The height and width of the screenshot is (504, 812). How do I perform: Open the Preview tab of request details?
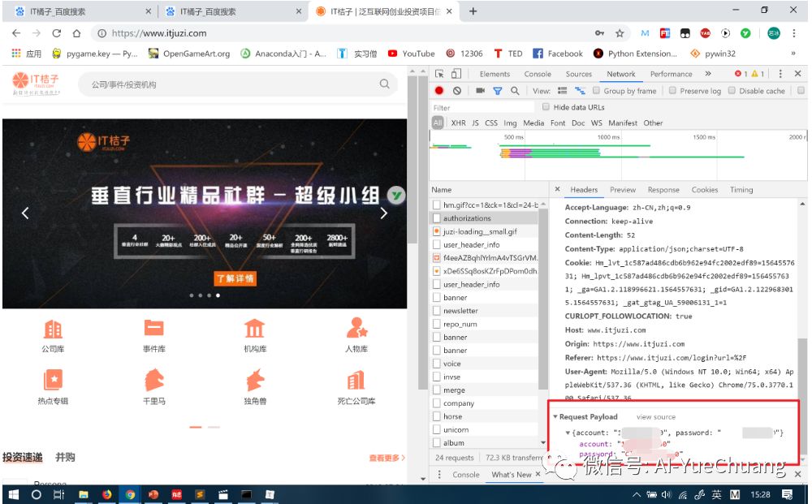(x=623, y=190)
